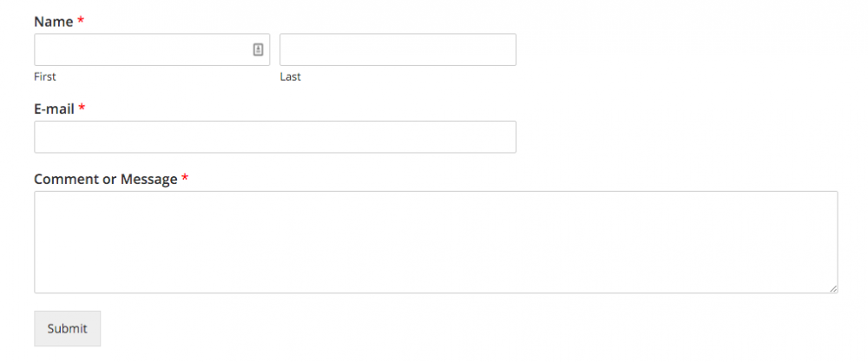
Task: Focus the First name input field
Action: tap(139, 49)
